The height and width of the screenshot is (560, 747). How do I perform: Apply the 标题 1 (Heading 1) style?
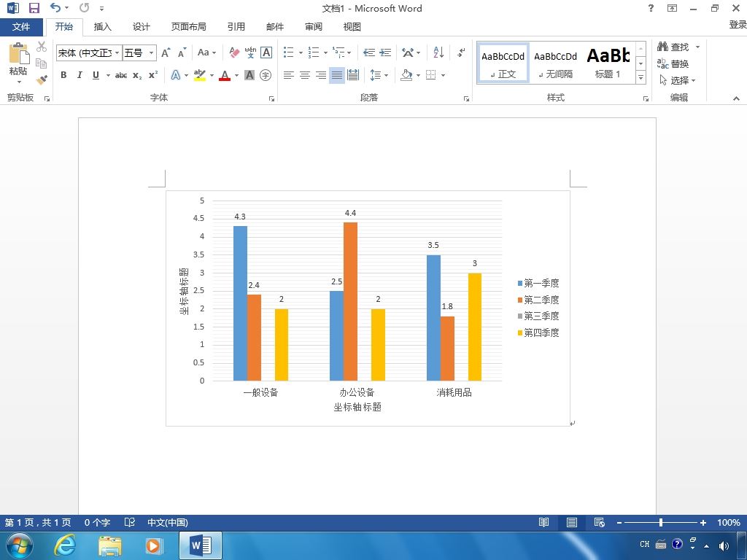click(608, 63)
